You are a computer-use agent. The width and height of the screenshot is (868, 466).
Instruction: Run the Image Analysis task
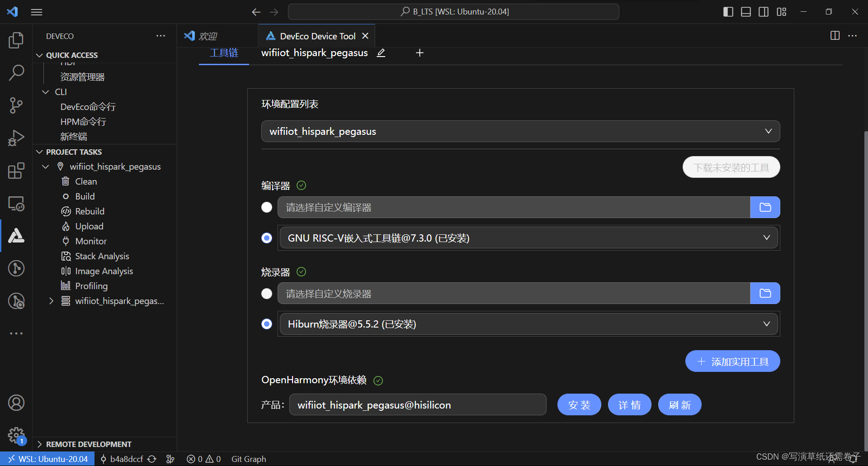[x=104, y=271]
